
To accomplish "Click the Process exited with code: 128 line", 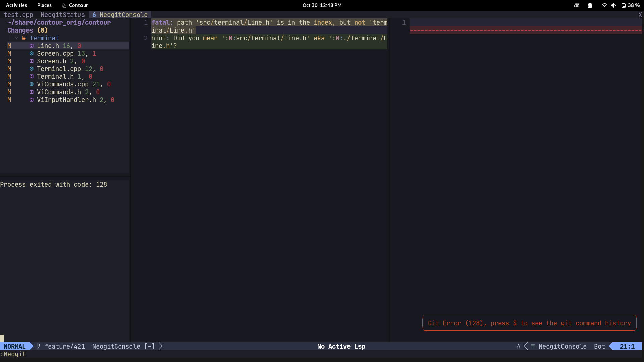I will tap(54, 185).
